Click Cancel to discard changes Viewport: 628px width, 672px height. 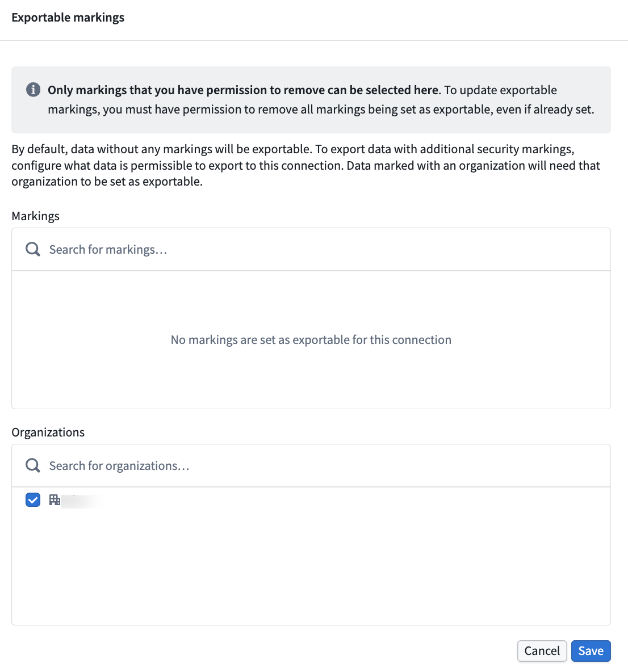point(542,650)
